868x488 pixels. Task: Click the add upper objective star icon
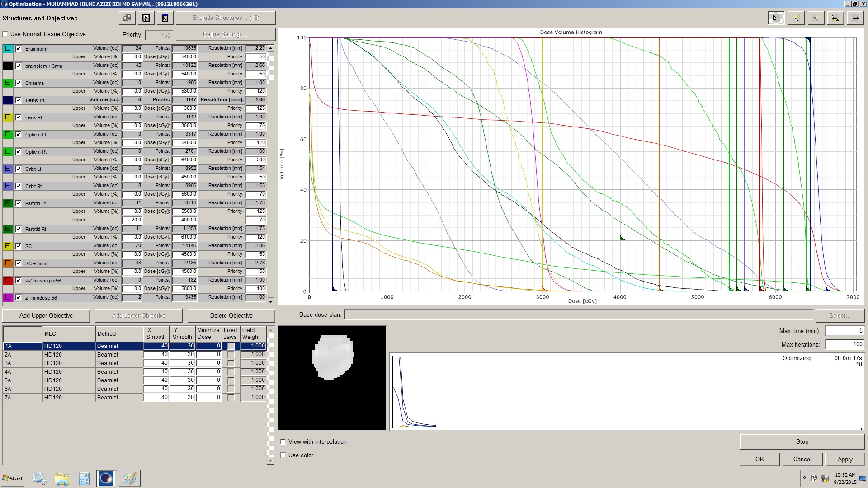click(x=796, y=18)
